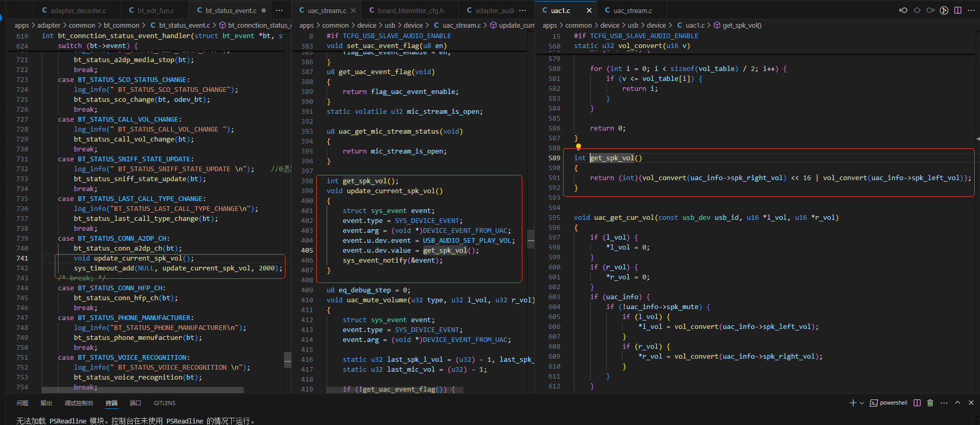Open more actions for the bt_status_event.c editor group

[279, 10]
